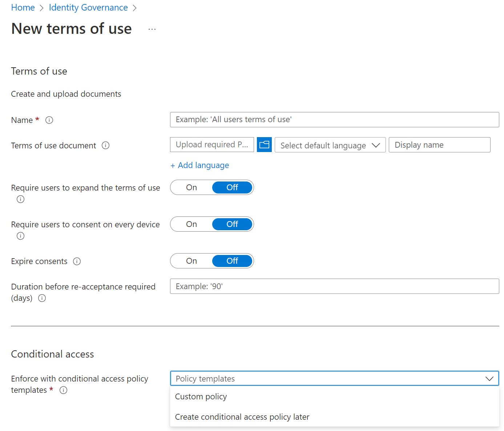Viewport: 504px width, 431px height.
Task: Click the info icon for Terms of use document
Action: 105,145
